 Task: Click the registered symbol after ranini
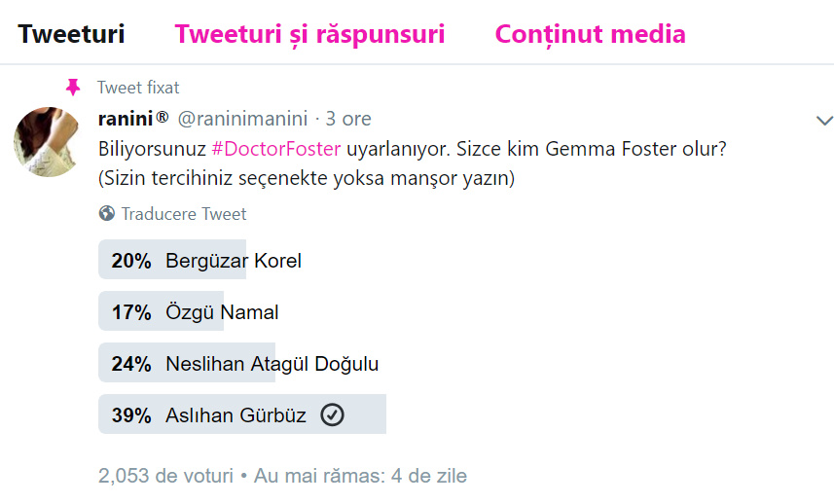tap(162, 118)
